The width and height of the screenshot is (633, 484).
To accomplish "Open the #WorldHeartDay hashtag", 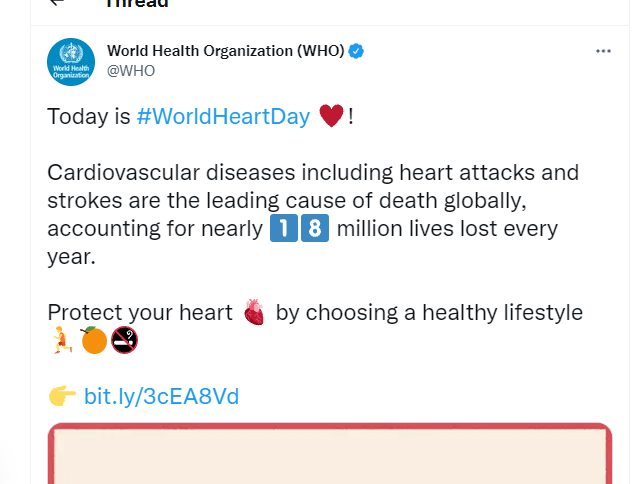I will (x=223, y=117).
